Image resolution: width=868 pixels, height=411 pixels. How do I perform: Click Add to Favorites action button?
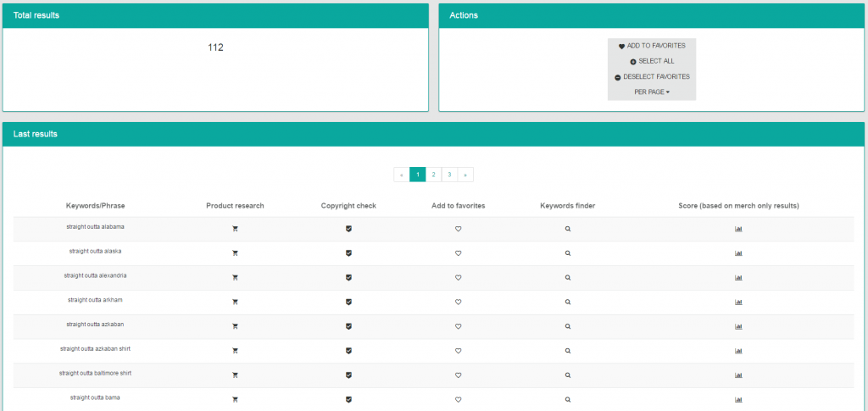click(x=652, y=46)
